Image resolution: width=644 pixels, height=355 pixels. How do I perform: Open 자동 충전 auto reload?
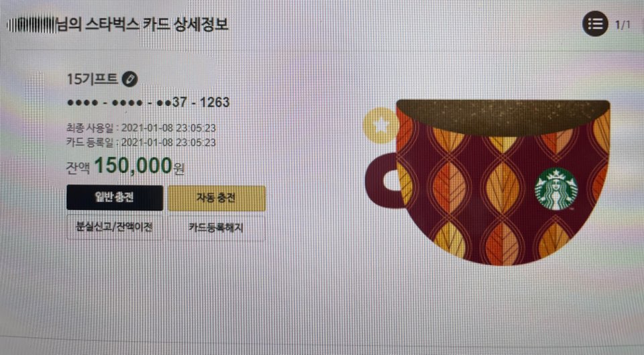point(217,198)
